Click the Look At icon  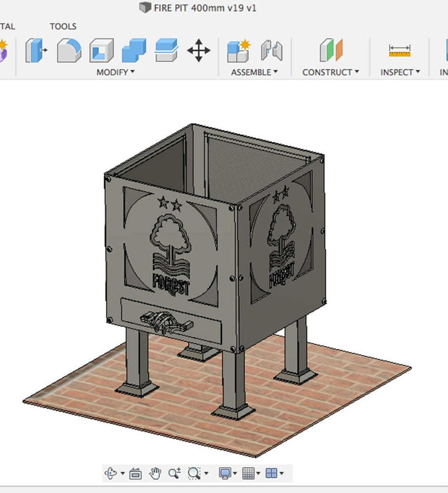pyautogui.click(x=135, y=473)
